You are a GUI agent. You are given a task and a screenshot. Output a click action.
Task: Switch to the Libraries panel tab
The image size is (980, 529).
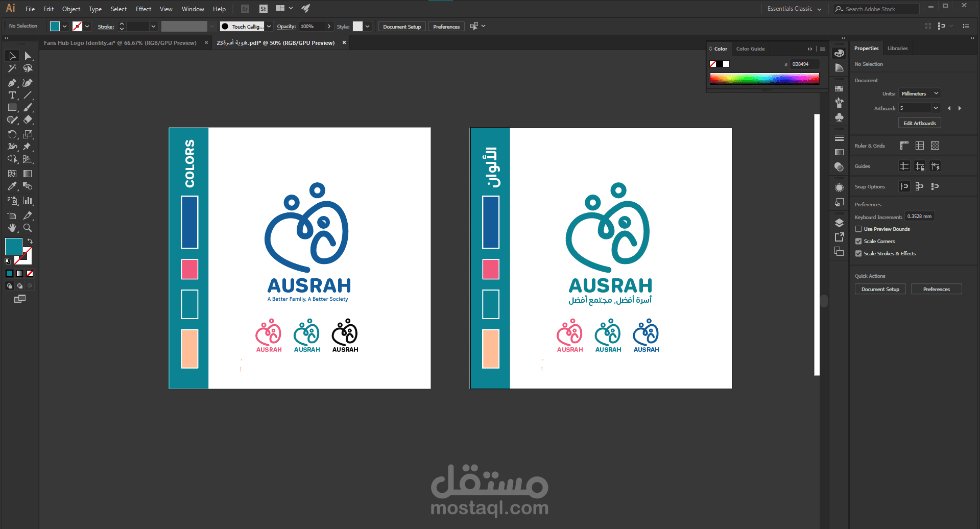tap(897, 49)
